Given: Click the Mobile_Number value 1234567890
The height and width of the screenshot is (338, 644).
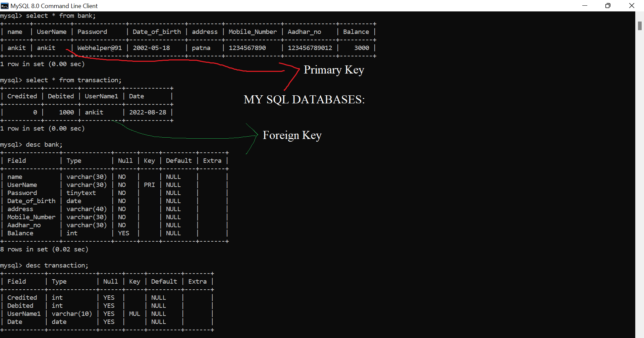Looking at the screenshot, I should tap(247, 48).
